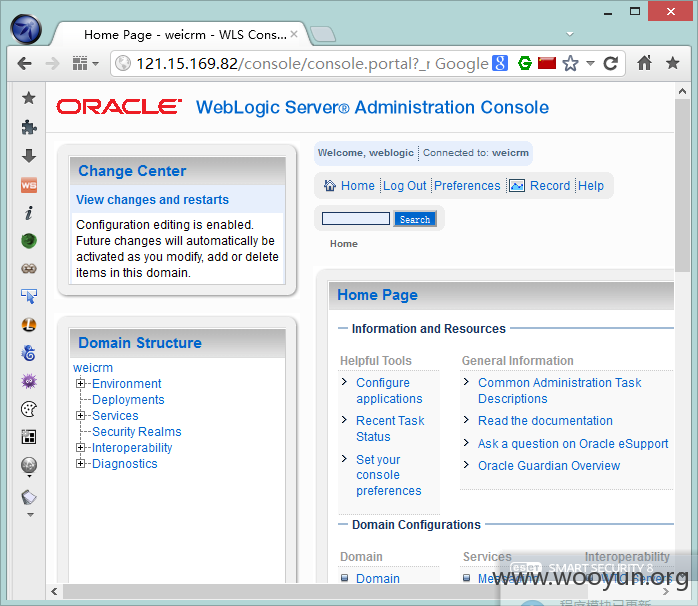Click the orange clock sidebar icon

[29, 325]
